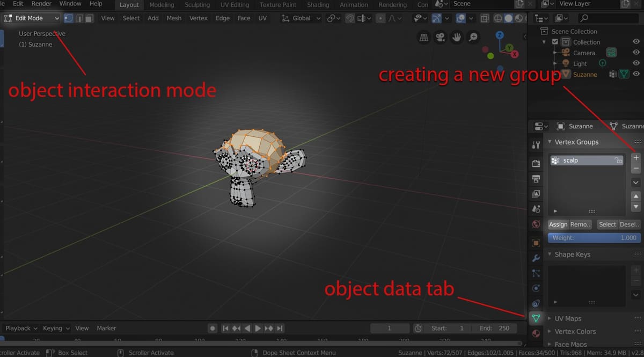Move vertex group down arrow
This screenshot has height=357, width=644.
636,207
